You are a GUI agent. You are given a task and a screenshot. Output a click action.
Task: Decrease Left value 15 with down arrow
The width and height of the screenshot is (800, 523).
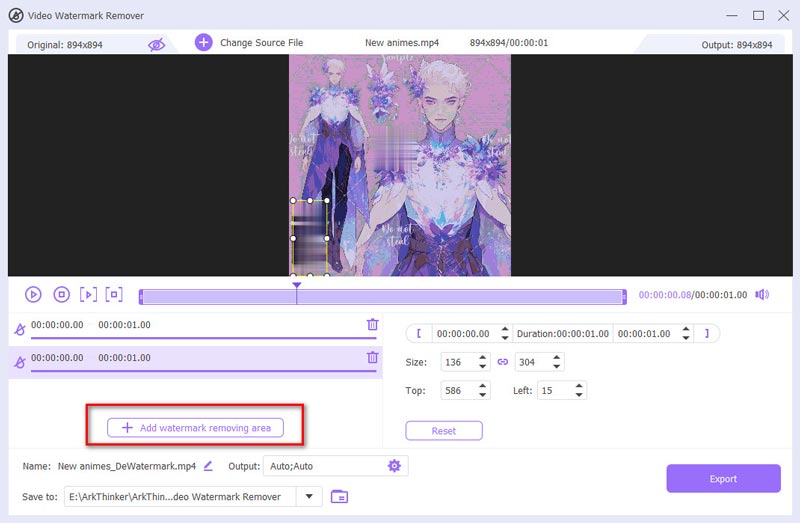point(579,395)
